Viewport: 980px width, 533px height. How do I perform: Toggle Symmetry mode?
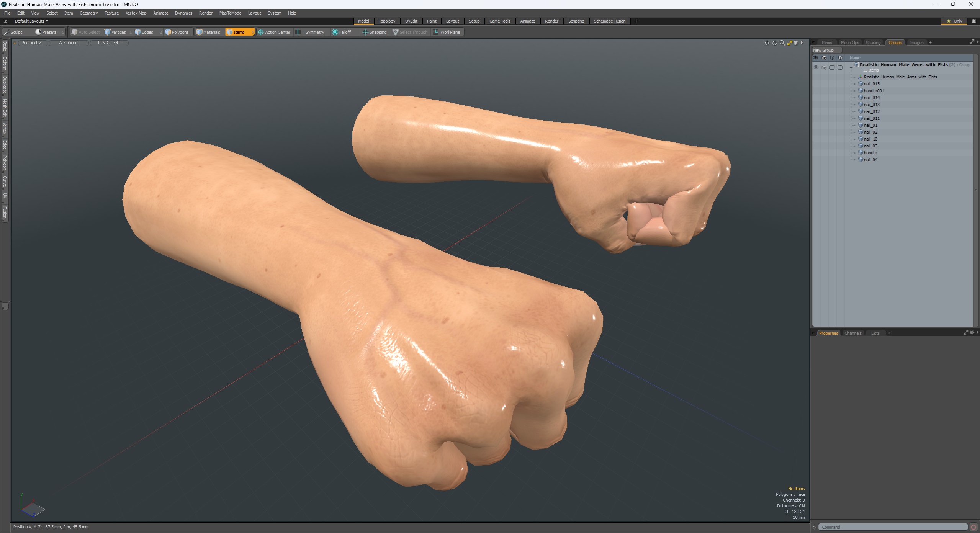311,32
